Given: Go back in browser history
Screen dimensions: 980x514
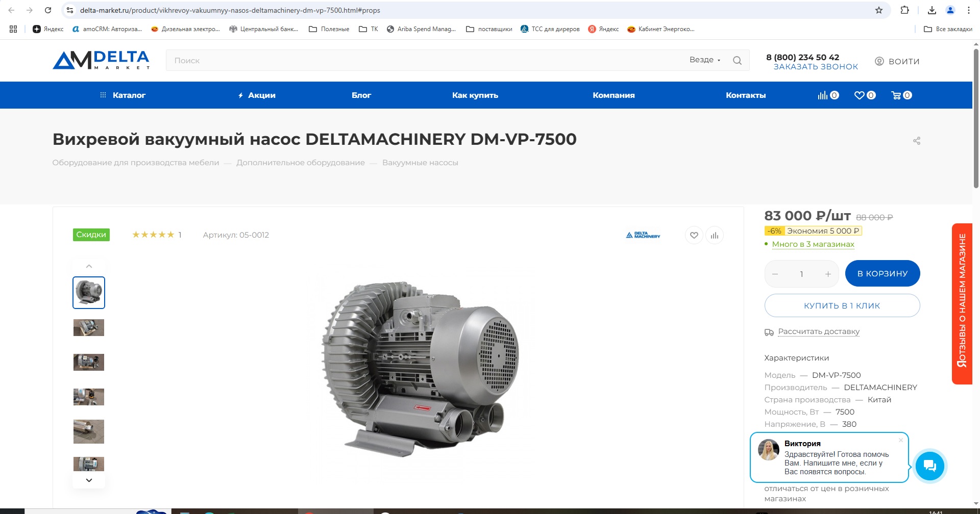Looking at the screenshot, I should (11, 10).
